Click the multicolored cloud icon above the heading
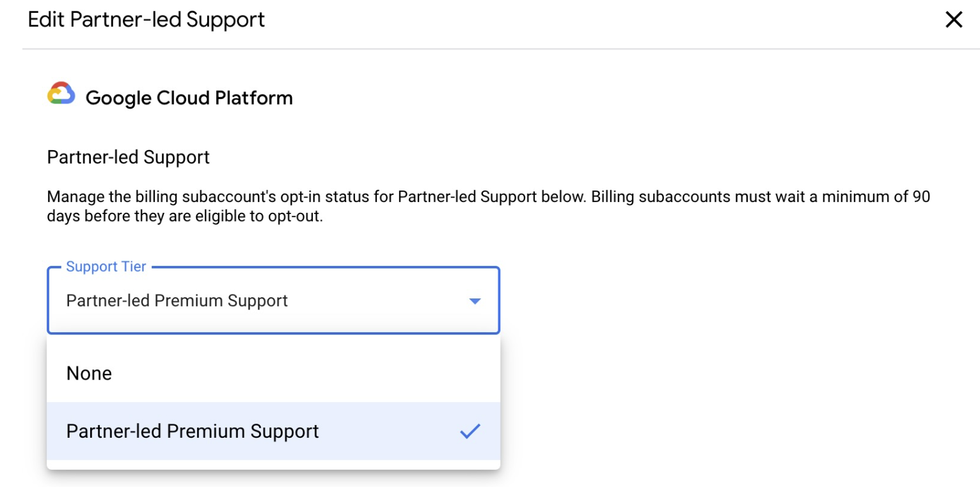Image resolution: width=980 pixels, height=487 pixels. [x=60, y=97]
